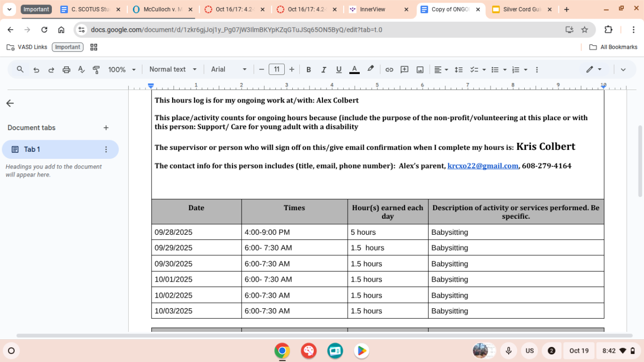Toggle bold formatting
The image size is (644, 362).
[309, 69]
